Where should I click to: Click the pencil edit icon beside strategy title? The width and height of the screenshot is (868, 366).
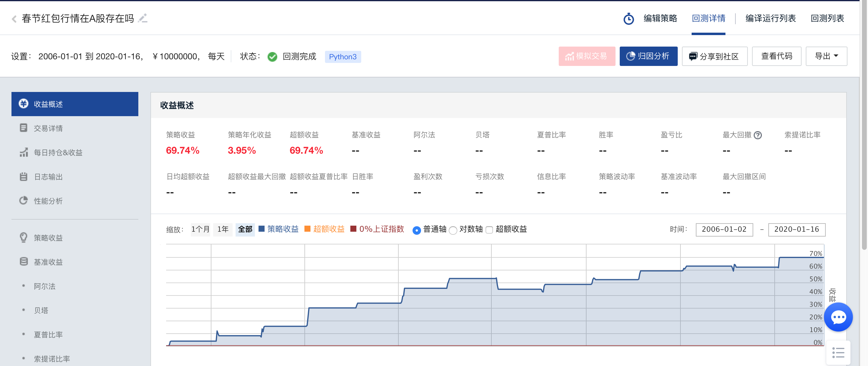click(143, 18)
